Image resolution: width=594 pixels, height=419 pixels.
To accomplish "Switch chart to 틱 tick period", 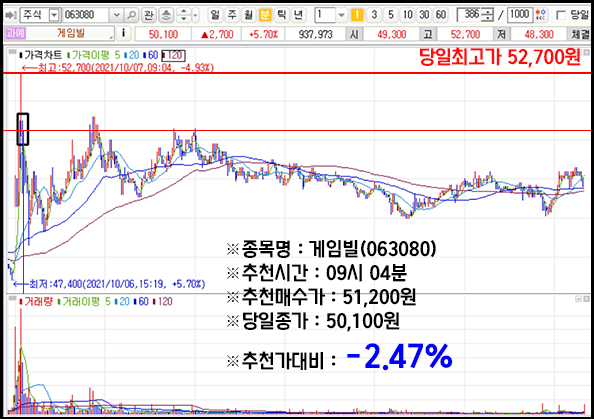I will click(x=282, y=15).
